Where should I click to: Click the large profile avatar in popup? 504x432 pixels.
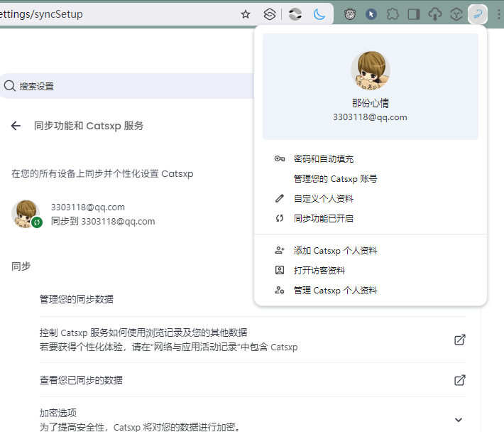click(x=371, y=70)
